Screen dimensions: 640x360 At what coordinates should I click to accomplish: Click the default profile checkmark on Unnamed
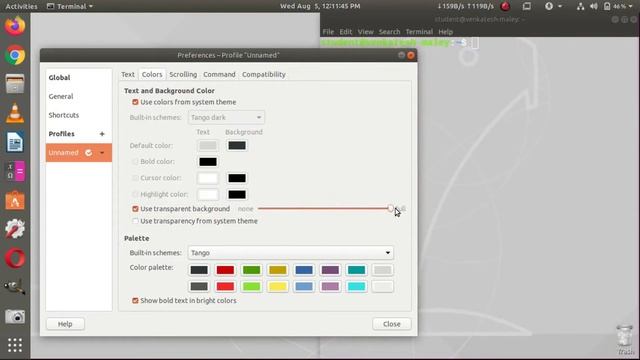click(x=89, y=153)
